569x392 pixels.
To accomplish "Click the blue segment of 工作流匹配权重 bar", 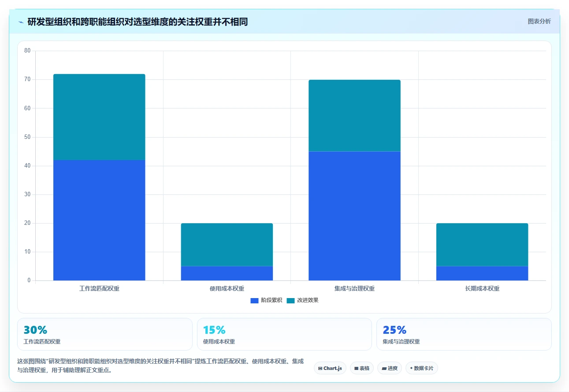I will (99, 220).
